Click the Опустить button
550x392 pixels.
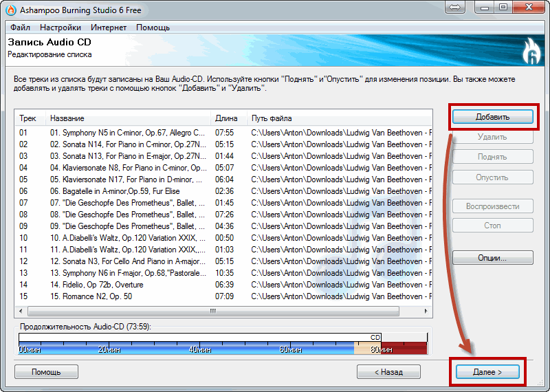[x=492, y=177]
